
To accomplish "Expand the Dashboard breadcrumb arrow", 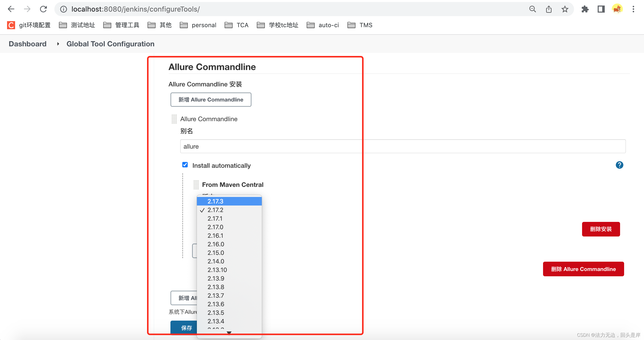I will 58,44.
